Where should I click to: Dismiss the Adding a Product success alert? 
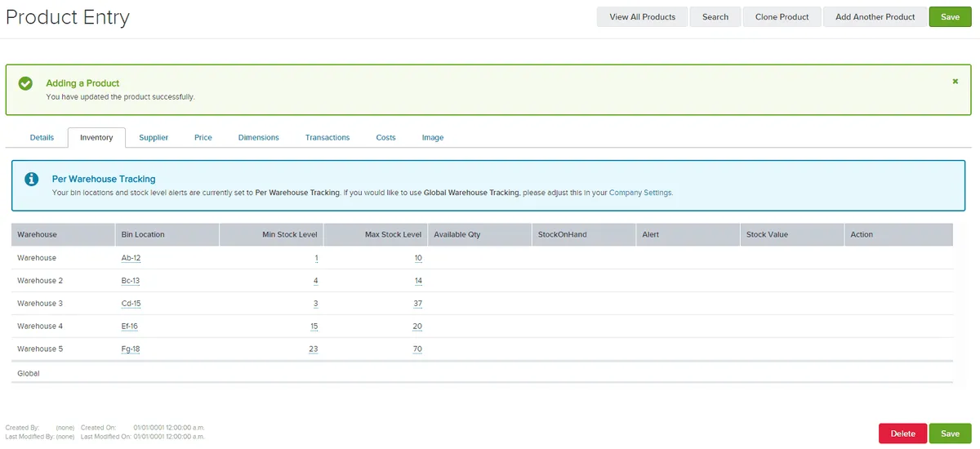pos(955,82)
